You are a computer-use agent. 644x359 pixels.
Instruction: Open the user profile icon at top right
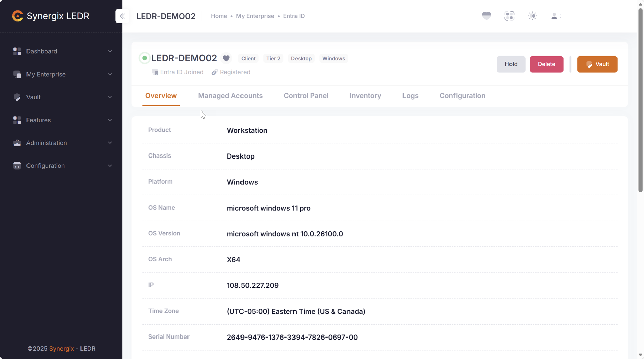554,16
